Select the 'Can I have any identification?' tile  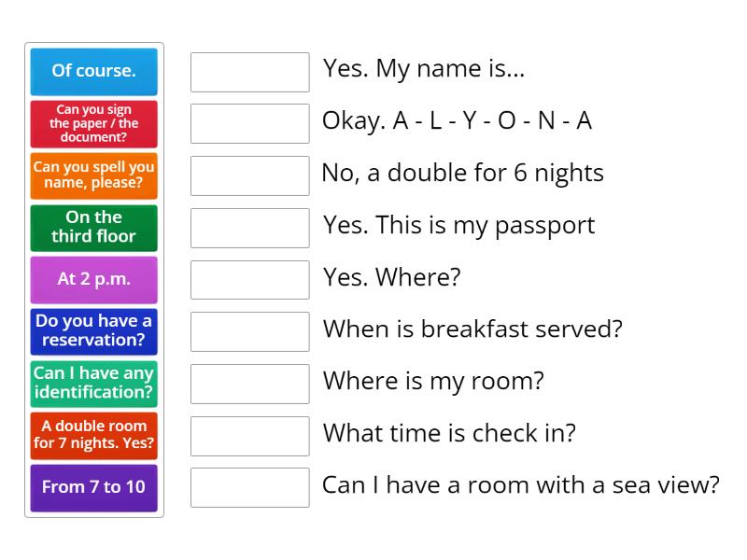pos(93,384)
